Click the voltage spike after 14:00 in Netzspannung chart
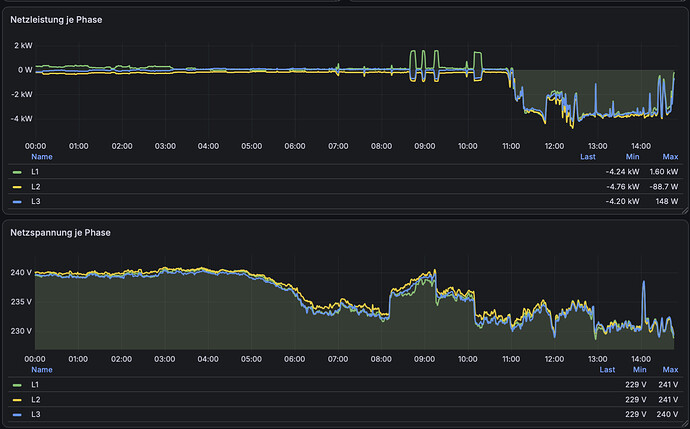This screenshot has height=429, width=690. [644, 282]
